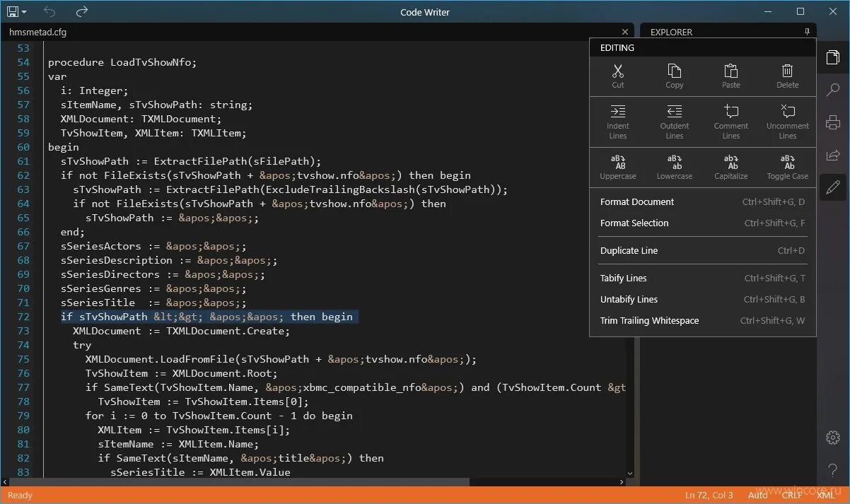Select Format Selection menu entry
Viewport: 850px width, 504px height.
pyautogui.click(x=703, y=223)
